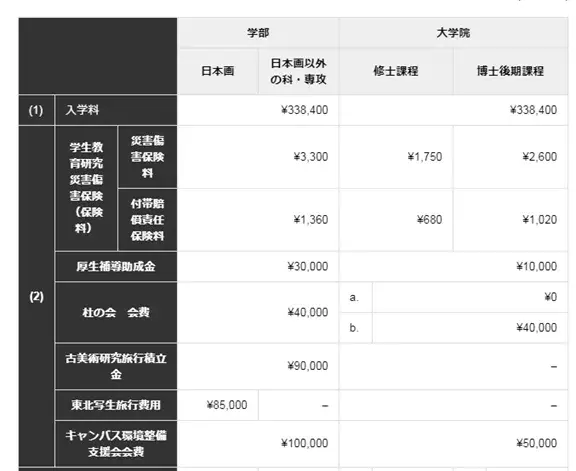This screenshot has width=576, height=471.
Task: Click the キャンパス環境整備支援会会費 label
Action: 116,443
